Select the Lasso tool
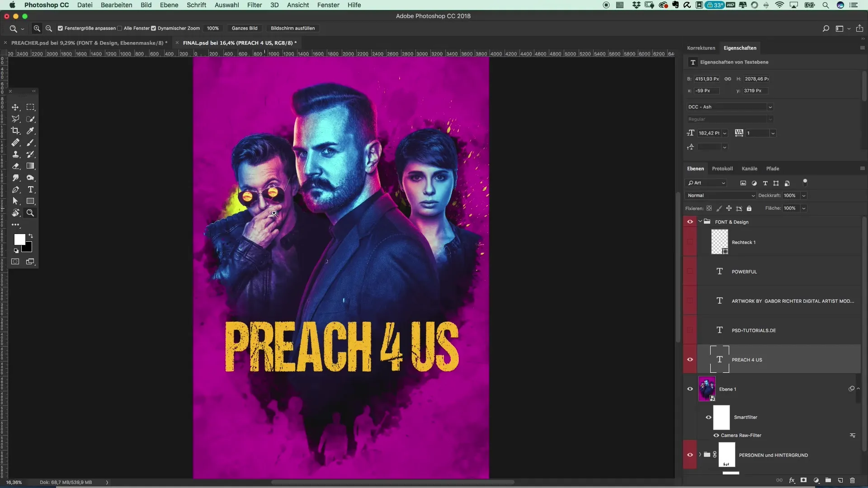 15,119
